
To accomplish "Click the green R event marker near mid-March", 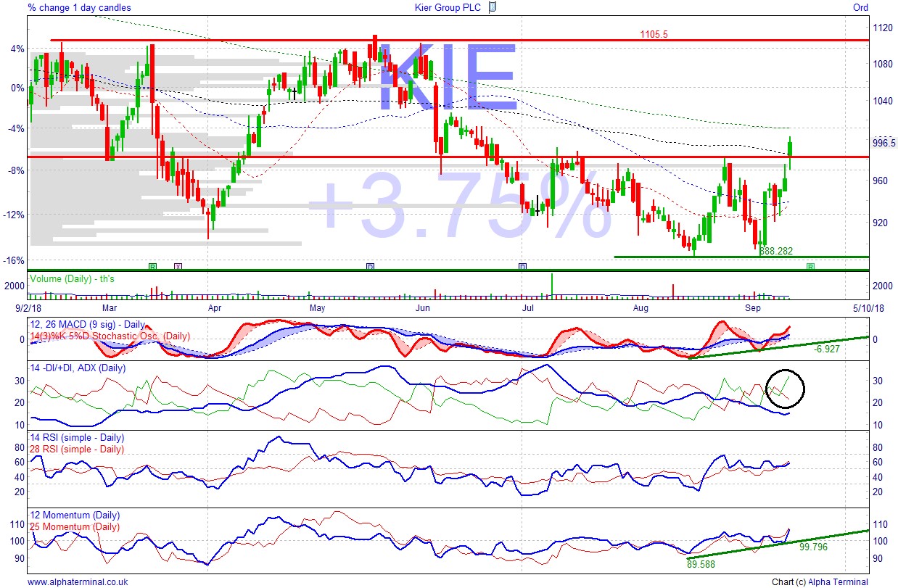I will pyautogui.click(x=152, y=267).
